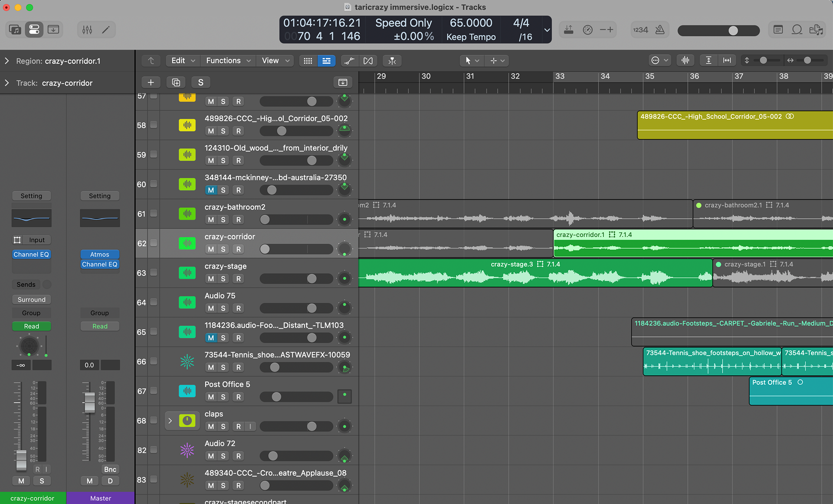This screenshot has height=504, width=833.
Task: Expand the claps track stack
Action: click(x=170, y=421)
